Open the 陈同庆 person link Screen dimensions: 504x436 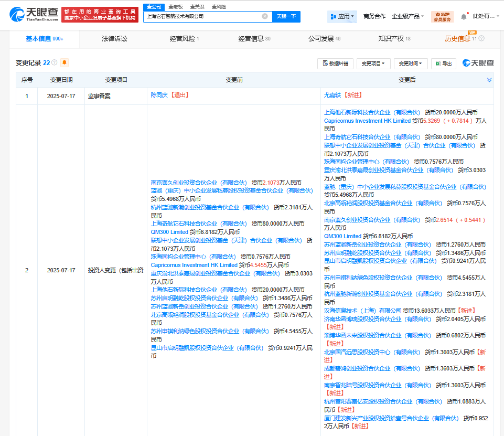point(159,95)
